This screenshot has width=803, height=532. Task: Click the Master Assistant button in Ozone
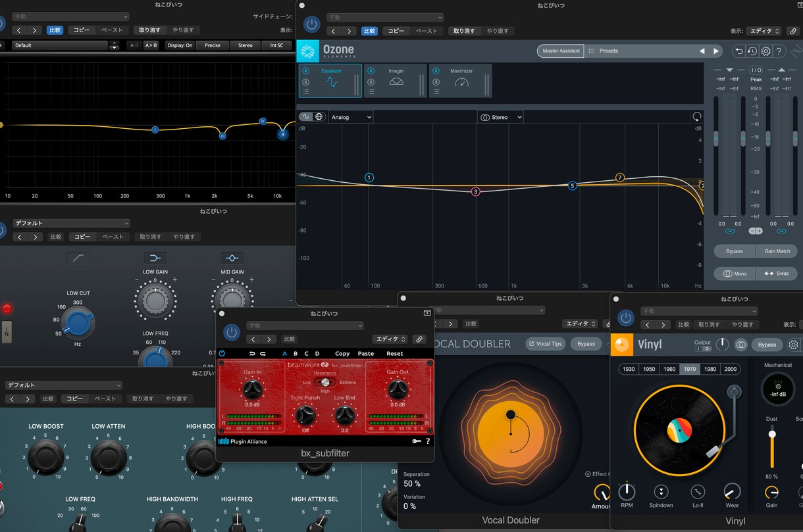coord(561,51)
